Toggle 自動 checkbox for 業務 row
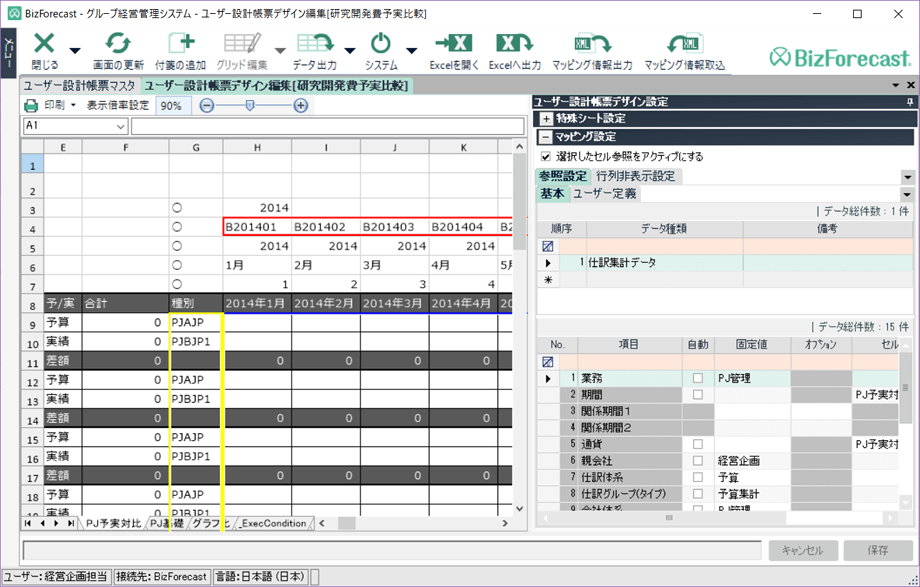Viewport: 920px width, 587px height. [698, 378]
